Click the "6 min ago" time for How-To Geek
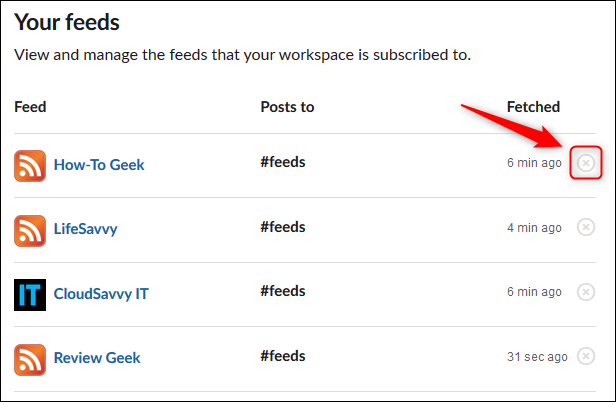The image size is (616, 402). (534, 163)
